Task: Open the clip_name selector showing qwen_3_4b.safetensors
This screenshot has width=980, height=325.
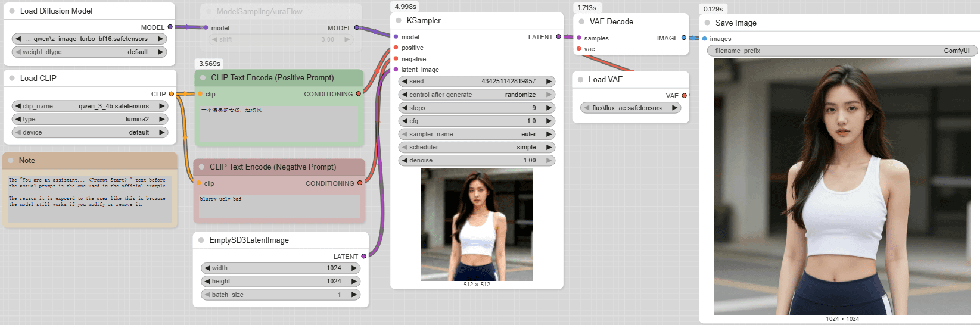Action: tap(89, 106)
